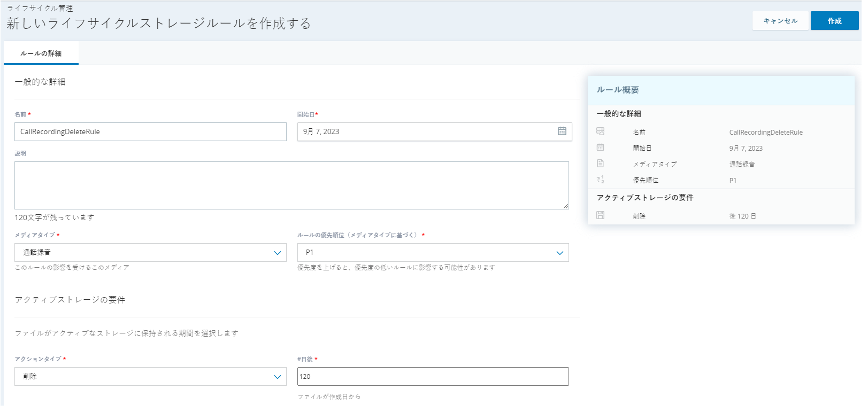Image resolution: width=868 pixels, height=412 pixels.
Task: Click CallRecordingDeleteRule value in summary panel
Action: tap(766, 133)
